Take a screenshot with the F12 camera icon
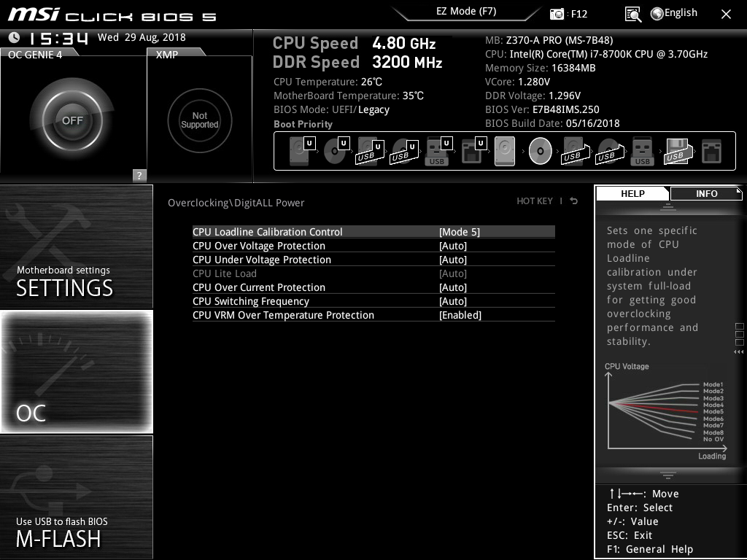The image size is (747, 560). point(557,14)
